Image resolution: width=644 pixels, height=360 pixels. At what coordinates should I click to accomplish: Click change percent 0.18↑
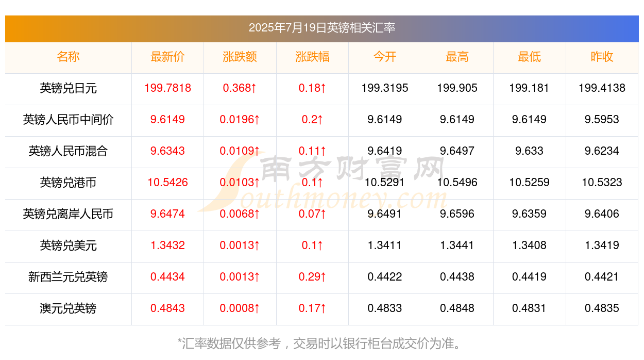click(x=312, y=88)
